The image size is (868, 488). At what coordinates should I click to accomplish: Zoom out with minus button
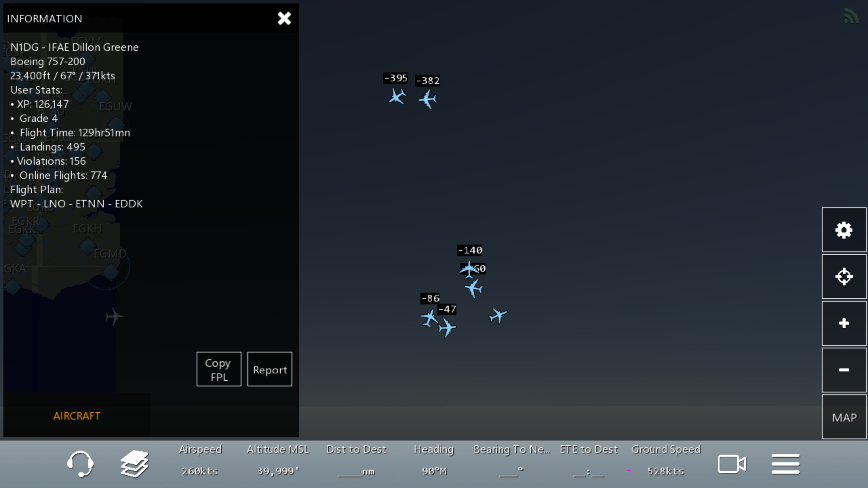tap(844, 370)
